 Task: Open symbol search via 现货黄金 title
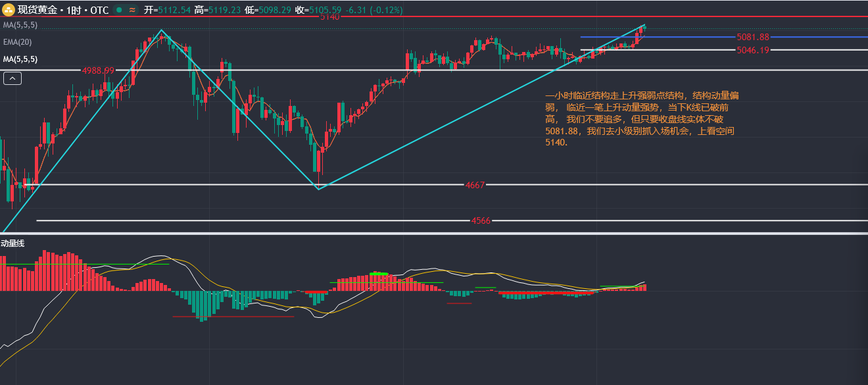pos(37,11)
